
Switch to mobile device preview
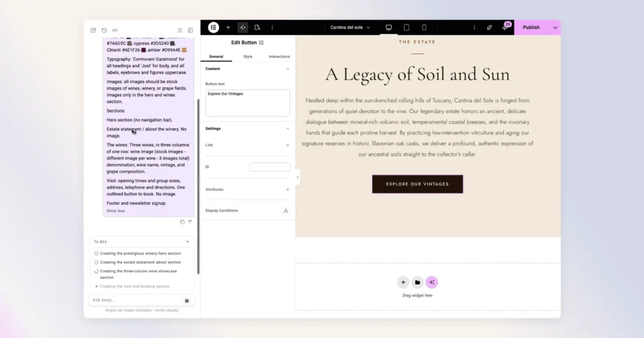tap(425, 28)
